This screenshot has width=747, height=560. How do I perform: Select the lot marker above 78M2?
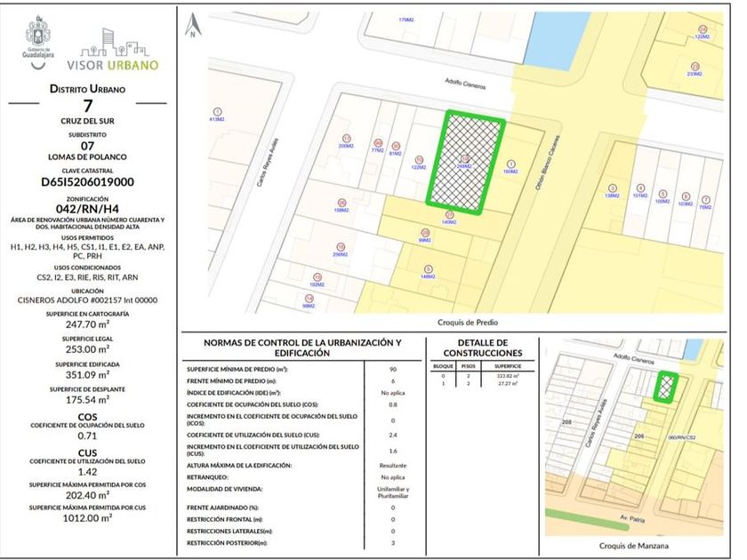pos(706,200)
